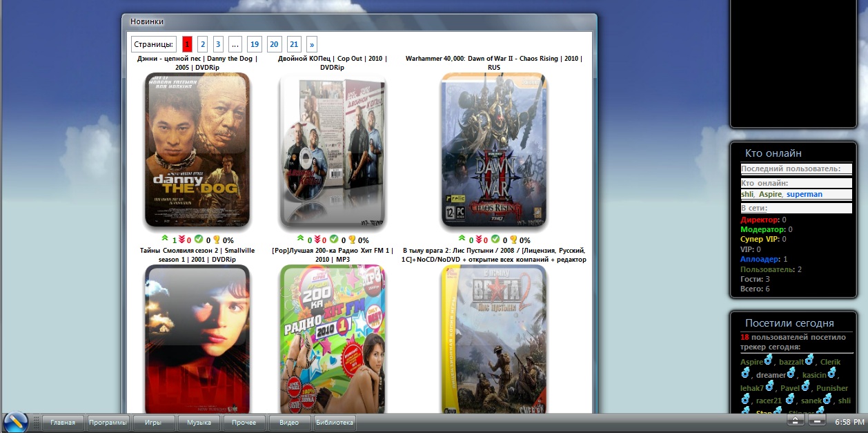
Task: Open the '[Pop]Лучшая 200-ка Радио Хит FM' title
Action: (x=332, y=254)
